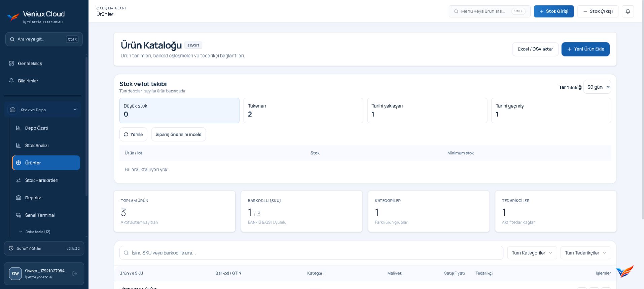The image size is (644, 289).
Task: Go to Genel Bakış in sidebar
Action: (42, 64)
